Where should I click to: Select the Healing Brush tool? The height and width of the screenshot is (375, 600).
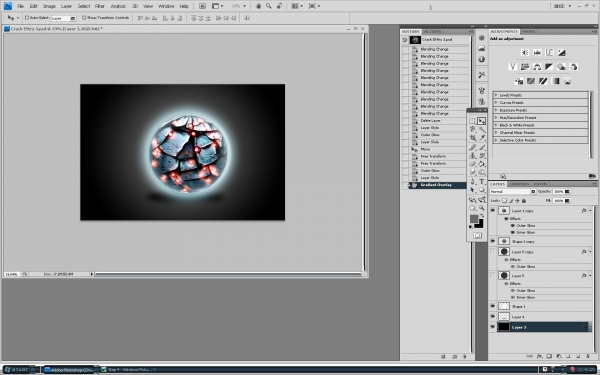[x=473, y=147]
